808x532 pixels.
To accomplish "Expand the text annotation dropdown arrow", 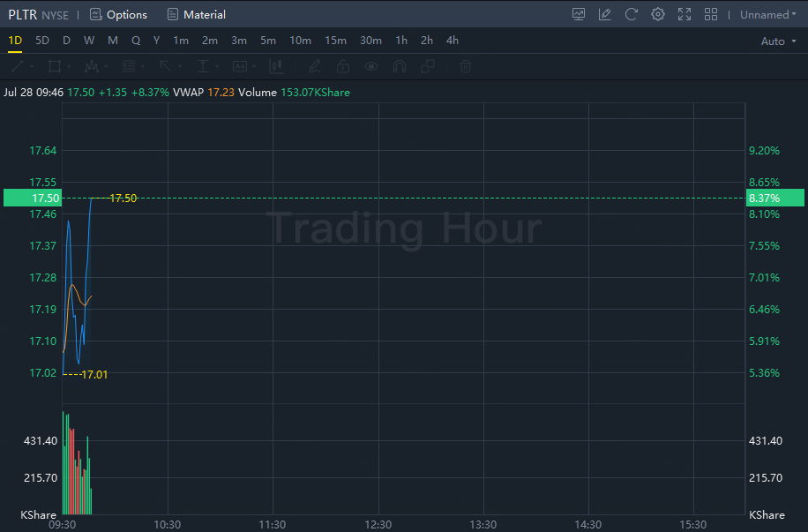I will (x=255, y=66).
